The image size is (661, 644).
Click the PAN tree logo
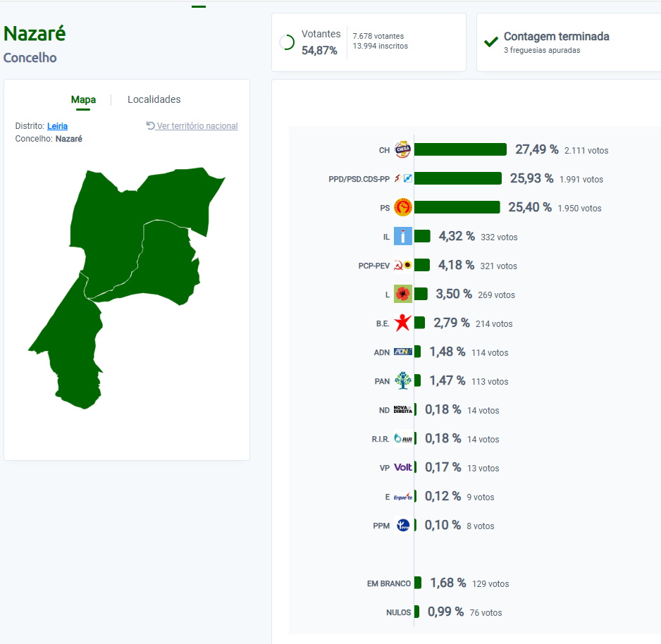click(402, 380)
